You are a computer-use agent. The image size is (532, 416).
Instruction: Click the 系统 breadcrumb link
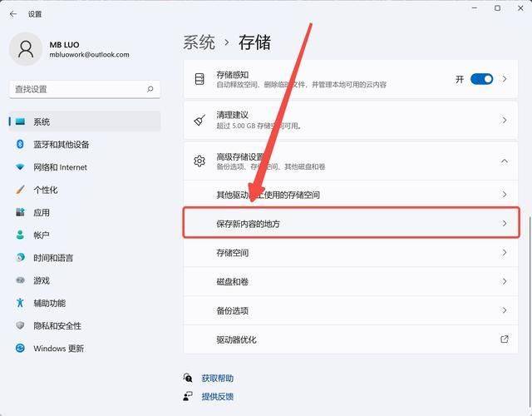(x=199, y=42)
